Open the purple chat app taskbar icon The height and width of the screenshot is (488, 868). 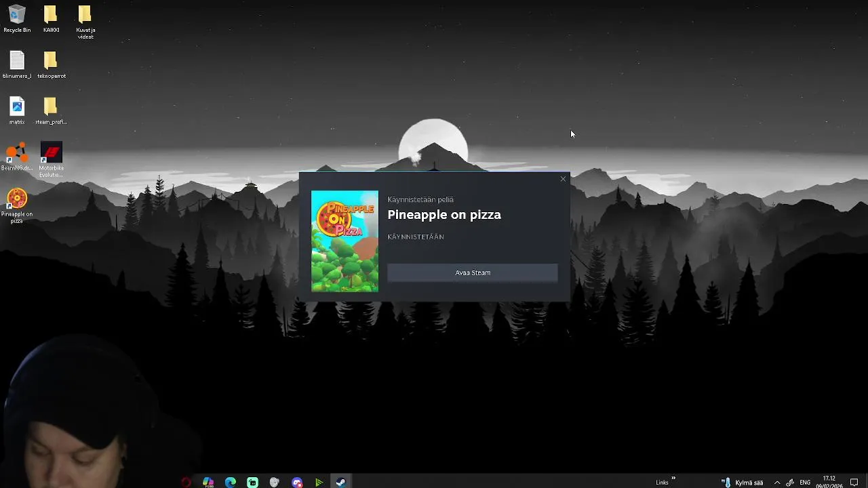tap(297, 483)
